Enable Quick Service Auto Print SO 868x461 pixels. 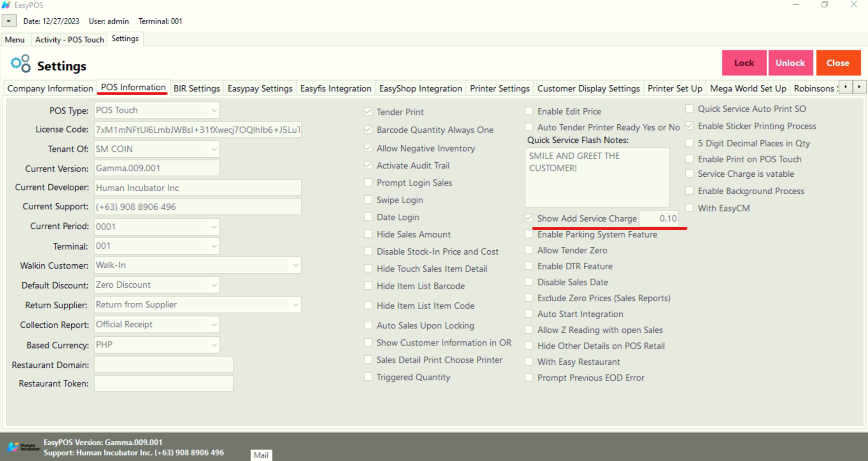point(690,109)
